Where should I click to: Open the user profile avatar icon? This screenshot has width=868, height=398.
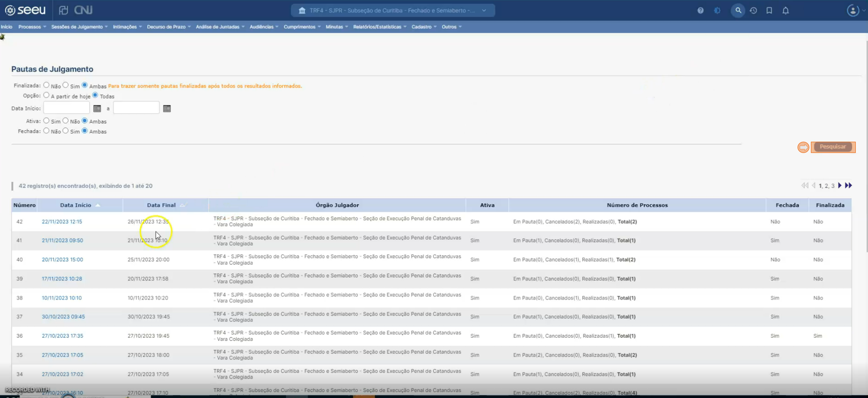[853, 10]
